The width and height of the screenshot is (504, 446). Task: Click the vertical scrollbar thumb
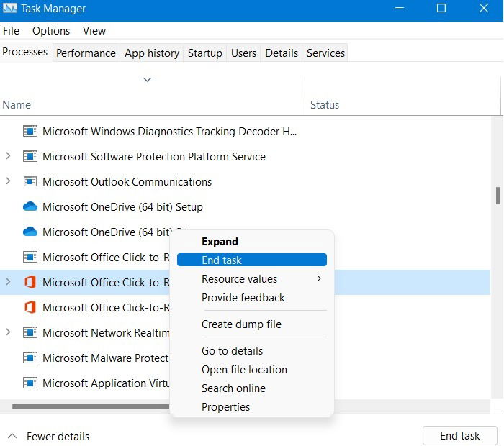click(x=498, y=196)
